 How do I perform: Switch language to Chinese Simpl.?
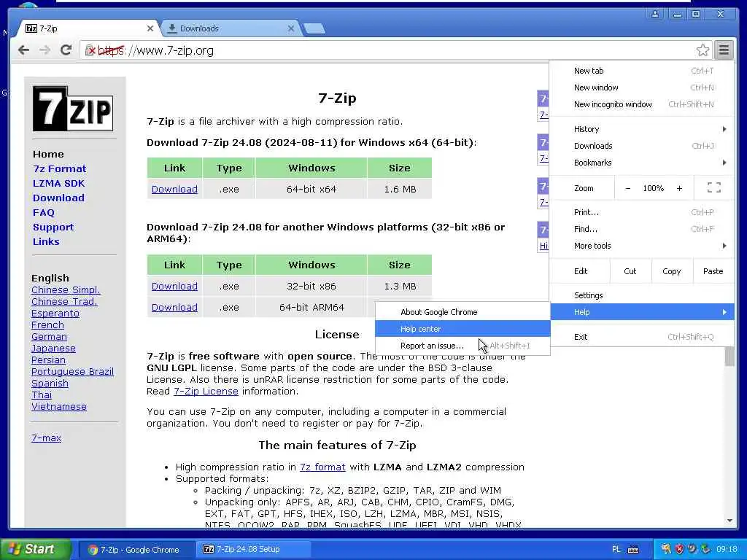pos(66,290)
